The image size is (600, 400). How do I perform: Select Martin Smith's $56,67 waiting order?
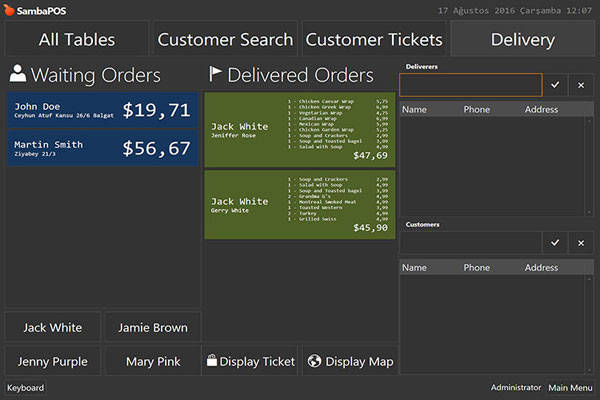coord(102,149)
